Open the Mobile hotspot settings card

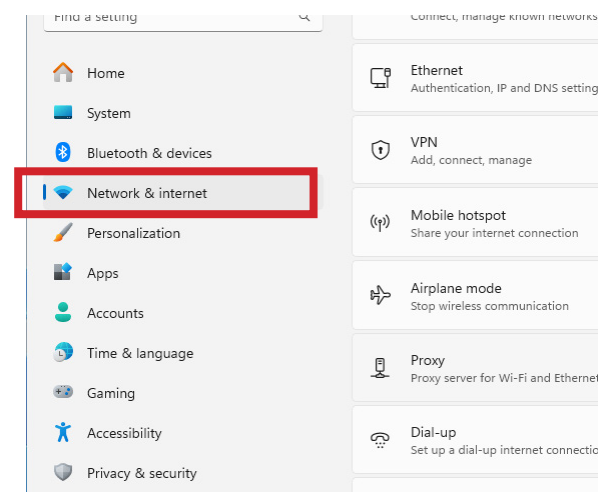point(475,223)
